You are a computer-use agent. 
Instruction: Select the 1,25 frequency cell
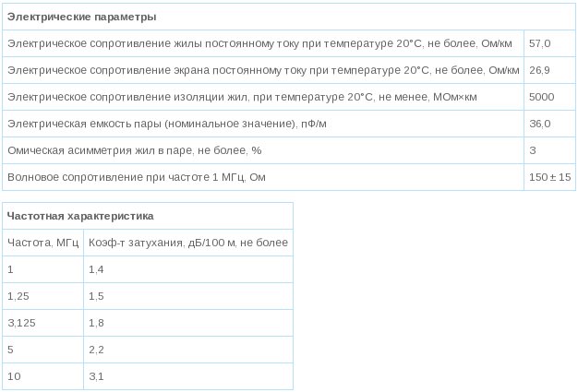tap(18, 295)
